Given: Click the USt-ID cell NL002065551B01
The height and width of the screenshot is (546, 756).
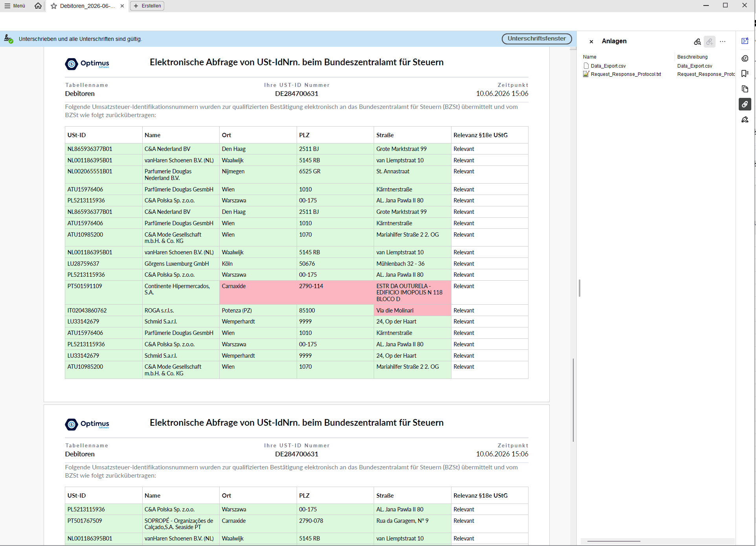Looking at the screenshot, I should 103,175.
